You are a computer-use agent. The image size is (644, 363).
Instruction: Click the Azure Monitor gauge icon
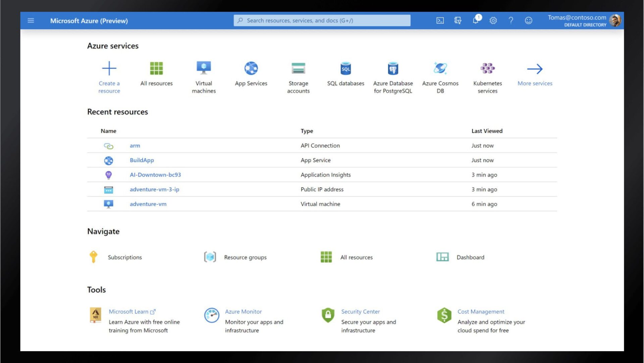click(x=212, y=315)
